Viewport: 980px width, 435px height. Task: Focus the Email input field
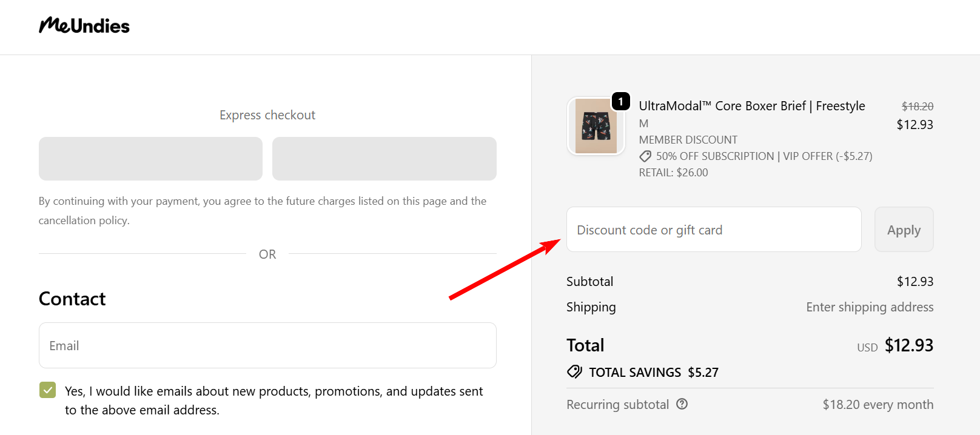[267, 345]
